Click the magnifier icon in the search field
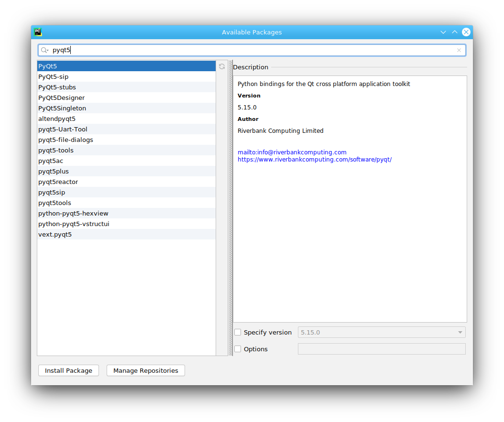Viewport: 504px width, 422px height. [44, 50]
